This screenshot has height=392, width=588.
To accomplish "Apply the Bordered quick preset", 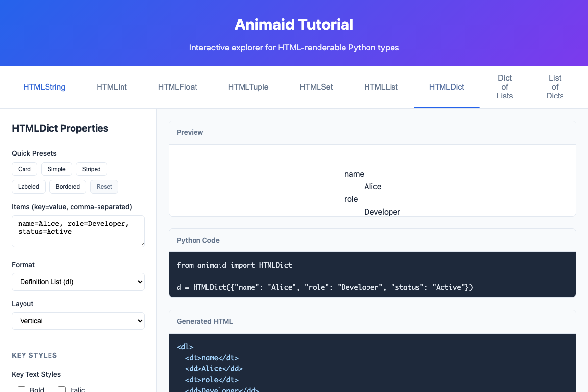I will tap(67, 186).
